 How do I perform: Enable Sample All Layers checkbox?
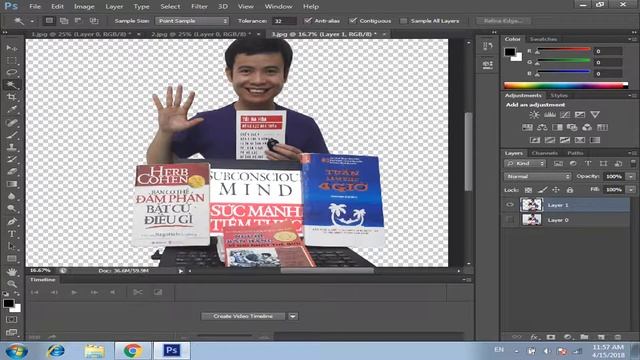click(404, 21)
